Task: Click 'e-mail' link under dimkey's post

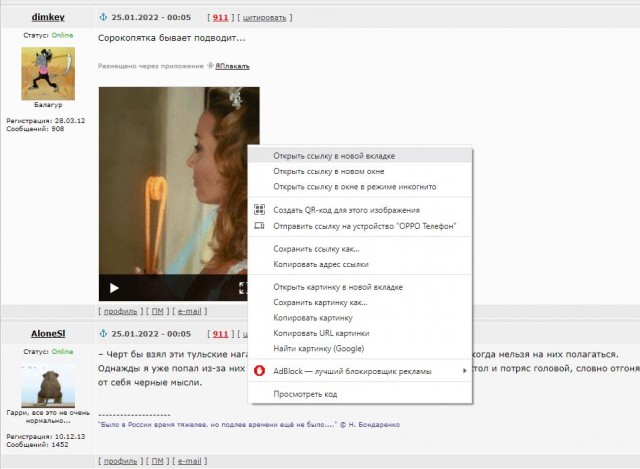Action: pos(190,311)
